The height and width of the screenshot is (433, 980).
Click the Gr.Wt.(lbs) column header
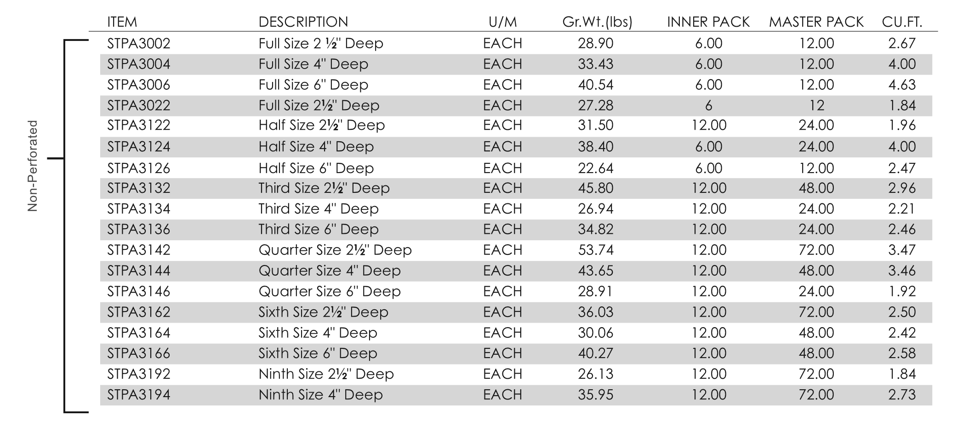[x=597, y=22]
